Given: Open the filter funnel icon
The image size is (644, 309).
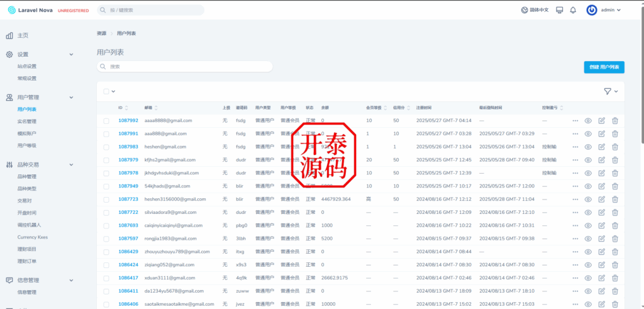Looking at the screenshot, I should (608, 91).
